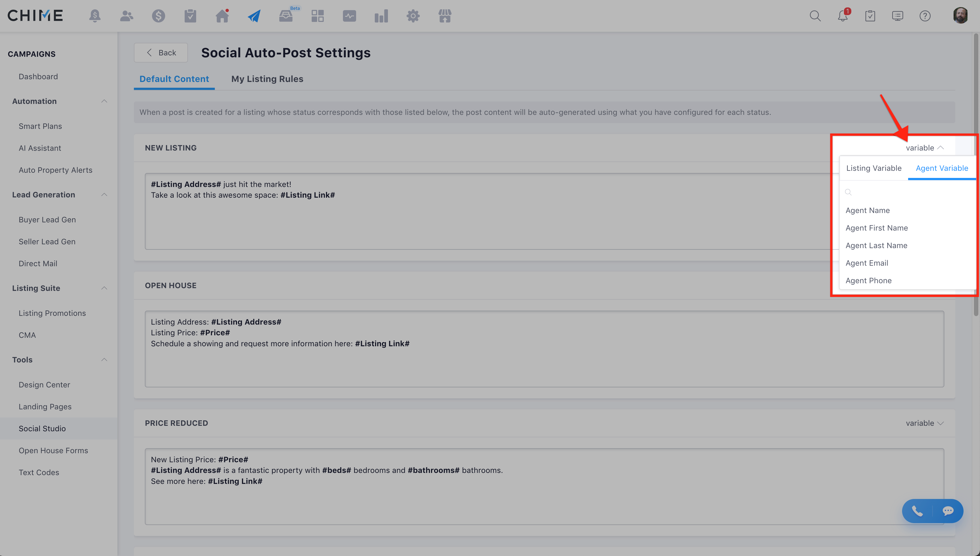The width and height of the screenshot is (980, 556).
Task: Open the messages screen icon in header
Action: (x=897, y=16)
